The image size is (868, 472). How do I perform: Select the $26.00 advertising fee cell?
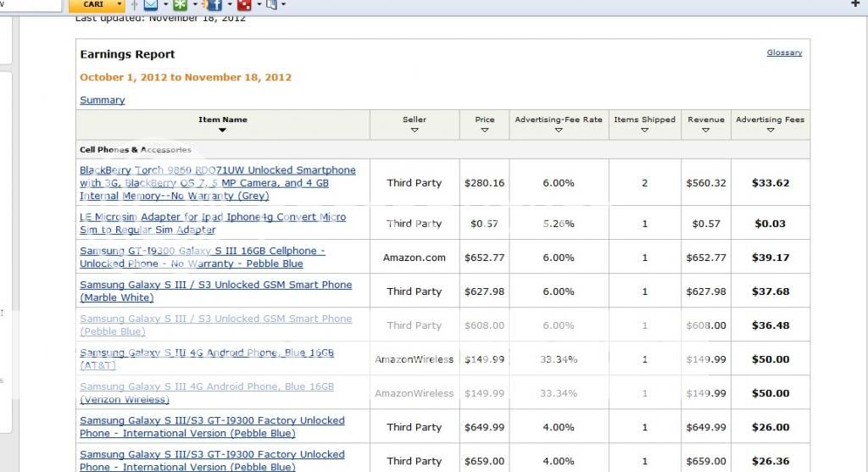[771, 427]
